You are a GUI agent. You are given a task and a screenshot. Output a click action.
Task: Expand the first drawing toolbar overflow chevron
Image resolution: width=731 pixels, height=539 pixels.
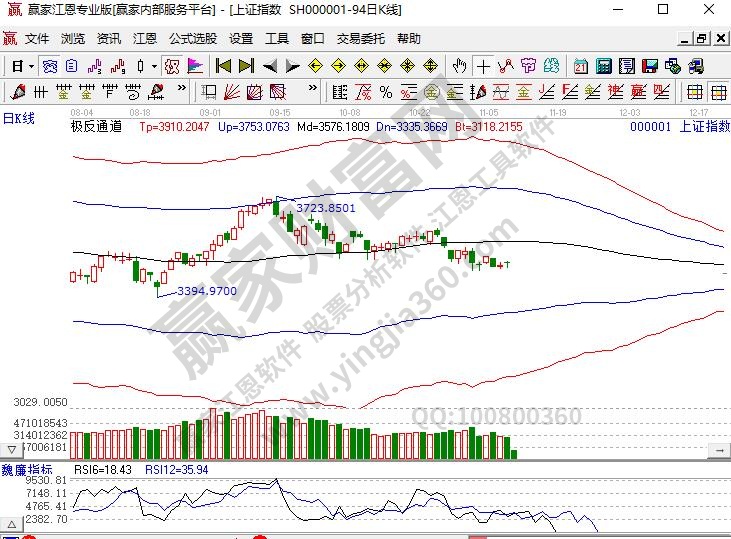point(183,92)
